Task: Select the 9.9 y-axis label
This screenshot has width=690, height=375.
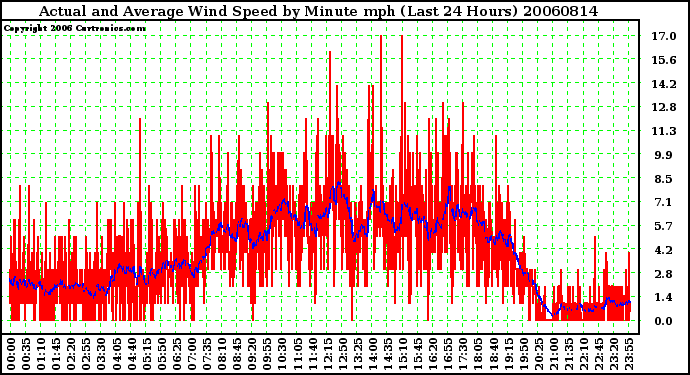Action: [x=664, y=155]
